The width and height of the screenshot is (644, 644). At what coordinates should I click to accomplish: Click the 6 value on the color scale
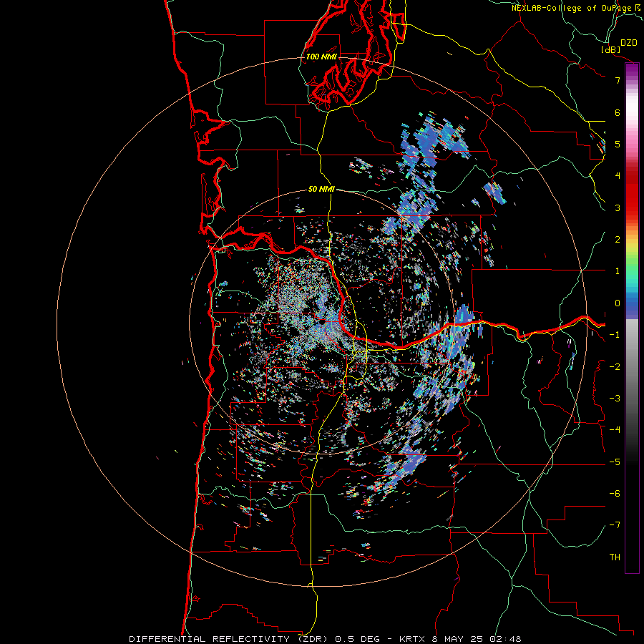pos(618,112)
